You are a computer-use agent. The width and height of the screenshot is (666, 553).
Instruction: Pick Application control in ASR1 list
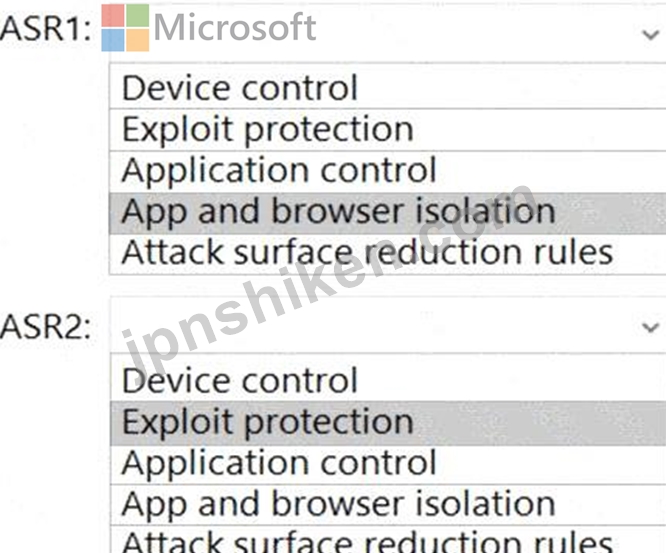click(279, 170)
